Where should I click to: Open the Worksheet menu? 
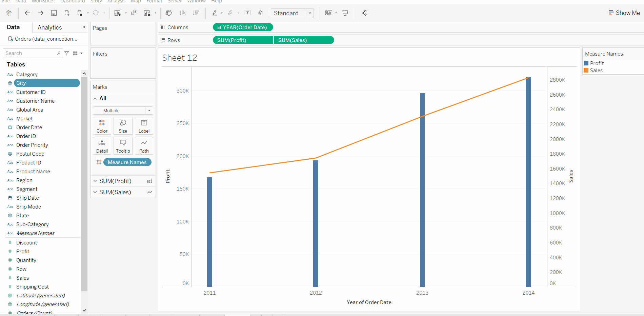43,1
